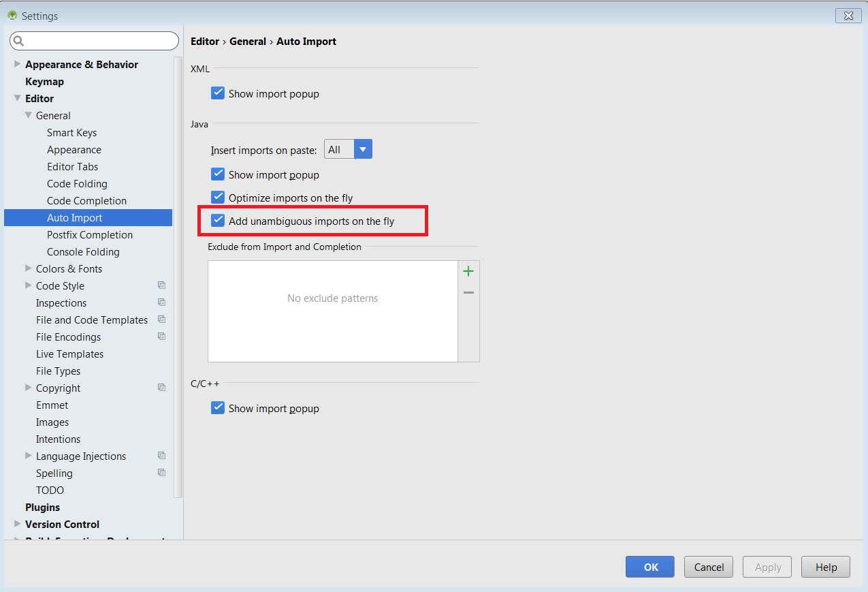Click the Cancel button

pyautogui.click(x=709, y=567)
